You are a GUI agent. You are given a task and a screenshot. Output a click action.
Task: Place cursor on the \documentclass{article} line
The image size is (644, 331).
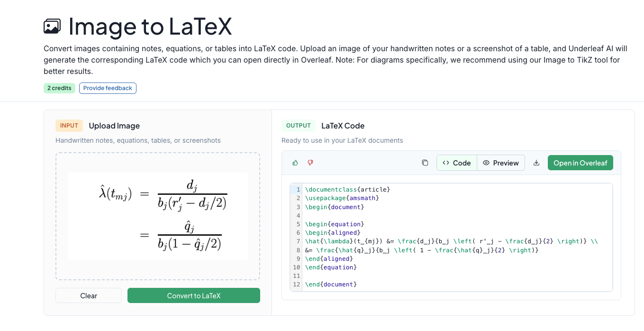[347, 190]
